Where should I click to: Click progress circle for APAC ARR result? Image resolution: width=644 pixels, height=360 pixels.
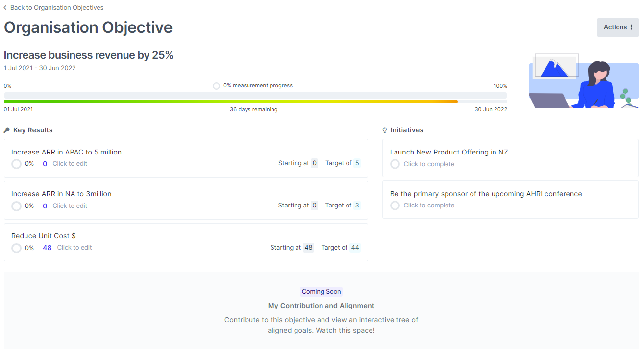click(x=16, y=164)
